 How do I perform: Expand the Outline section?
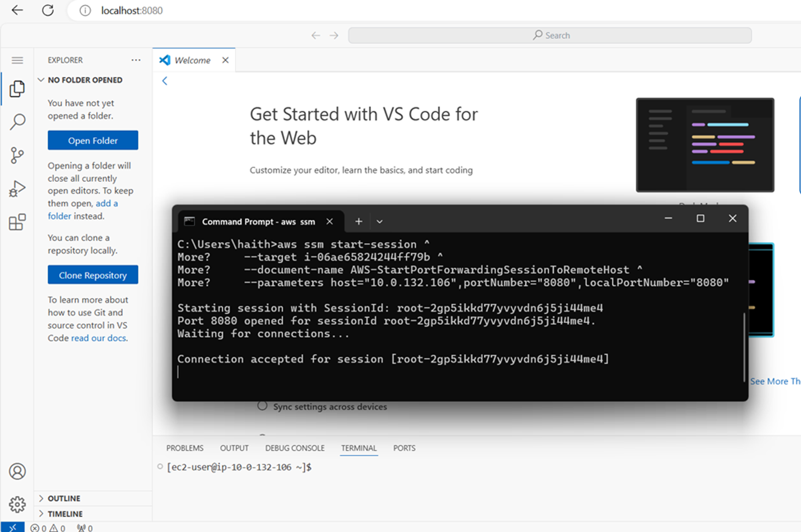[93, 498]
